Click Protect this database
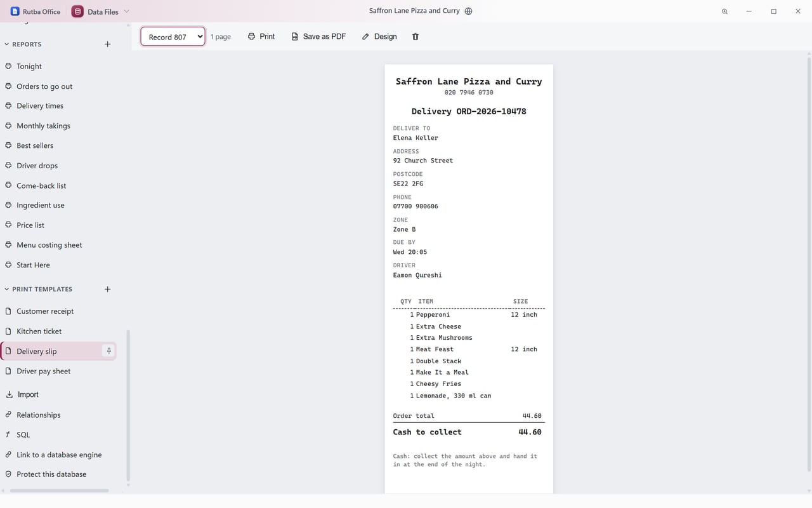 [58, 474]
